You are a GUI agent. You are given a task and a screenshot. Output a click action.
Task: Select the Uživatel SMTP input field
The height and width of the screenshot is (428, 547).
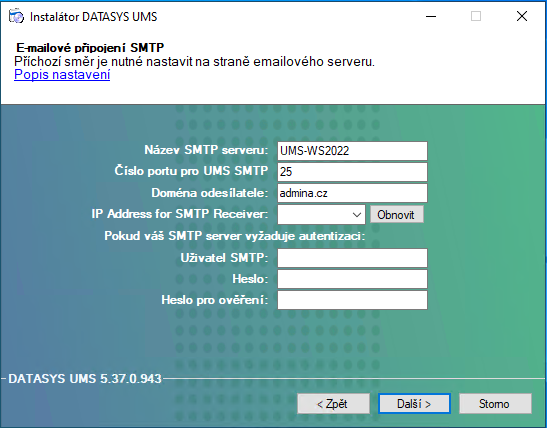(352, 258)
